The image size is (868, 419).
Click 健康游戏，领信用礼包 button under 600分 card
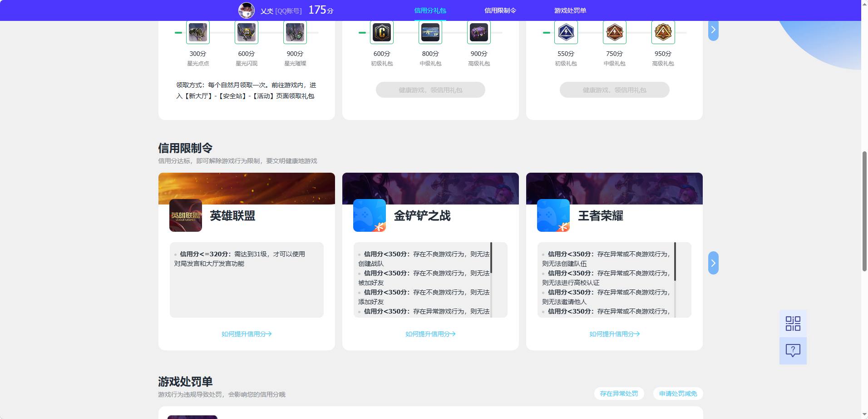(430, 90)
